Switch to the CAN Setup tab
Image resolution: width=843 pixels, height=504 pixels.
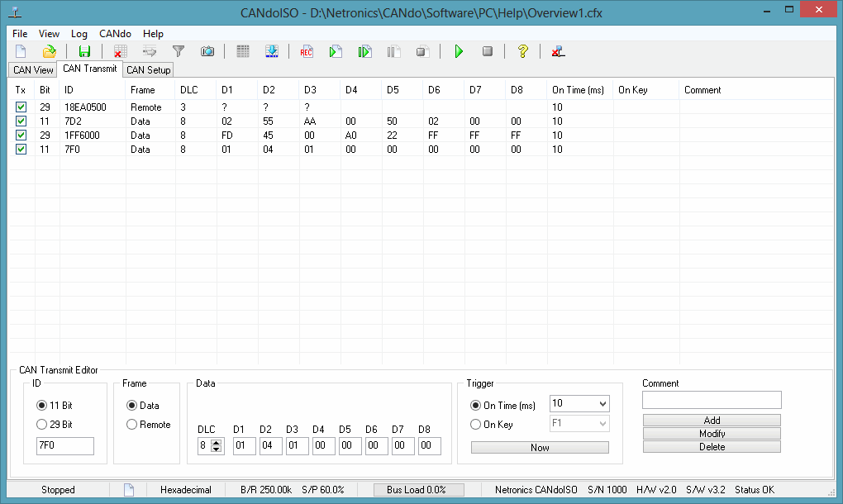point(149,70)
